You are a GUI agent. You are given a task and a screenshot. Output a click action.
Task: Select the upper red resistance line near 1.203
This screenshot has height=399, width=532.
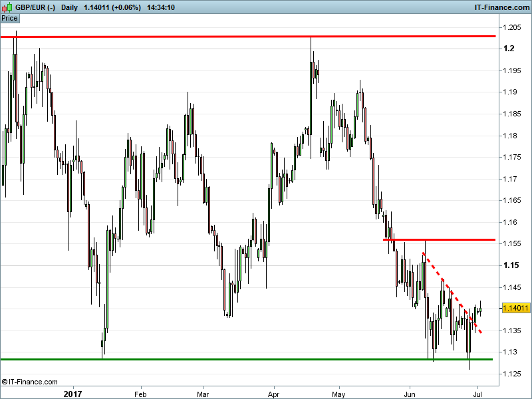coord(248,37)
